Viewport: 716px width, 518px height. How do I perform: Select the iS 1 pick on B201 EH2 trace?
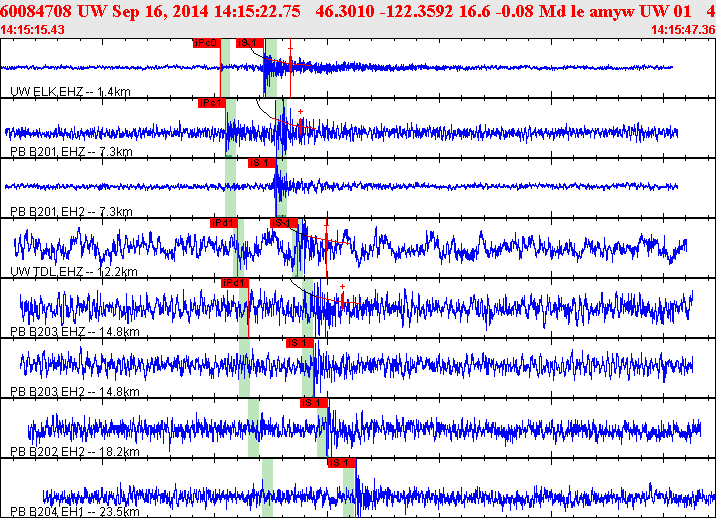click(x=260, y=163)
